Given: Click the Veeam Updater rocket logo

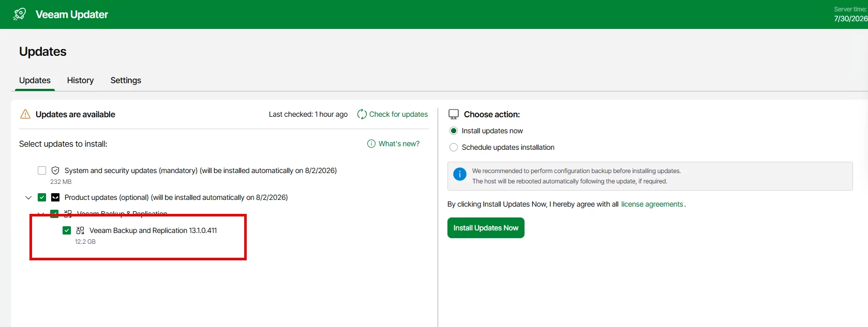Looking at the screenshot, I should point(20,14).
